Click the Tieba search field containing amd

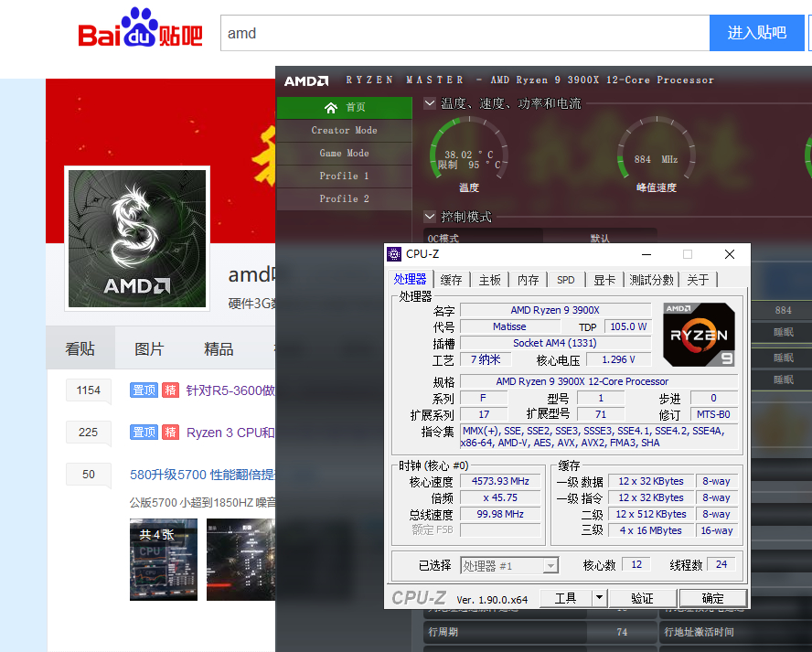(x=465, y=33)
